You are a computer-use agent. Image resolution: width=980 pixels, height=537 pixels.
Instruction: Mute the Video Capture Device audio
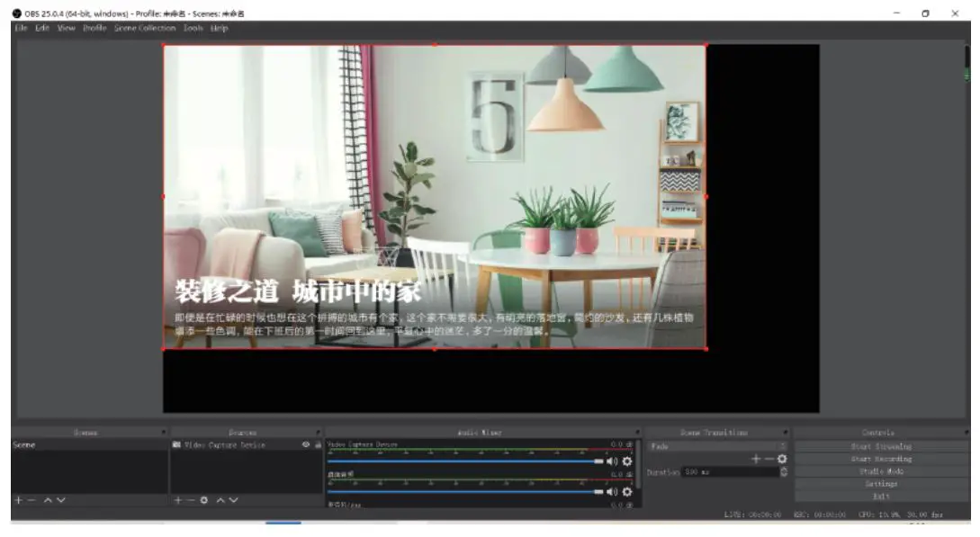pos(612,461)
